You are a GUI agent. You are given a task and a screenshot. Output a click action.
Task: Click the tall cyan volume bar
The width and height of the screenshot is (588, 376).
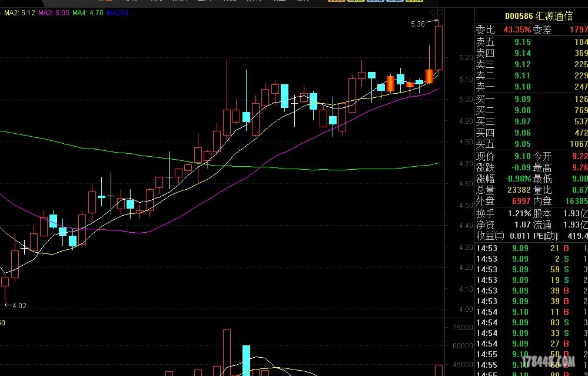tap(246, 361)
